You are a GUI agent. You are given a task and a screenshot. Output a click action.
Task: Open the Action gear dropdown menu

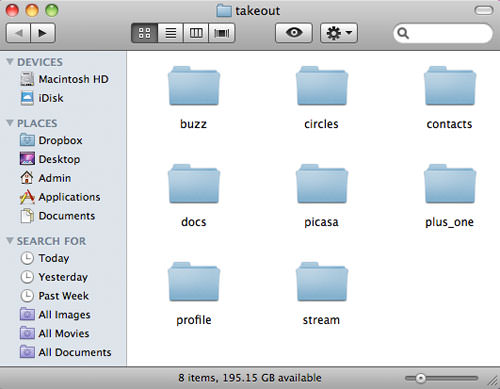(x=339, y=33)
